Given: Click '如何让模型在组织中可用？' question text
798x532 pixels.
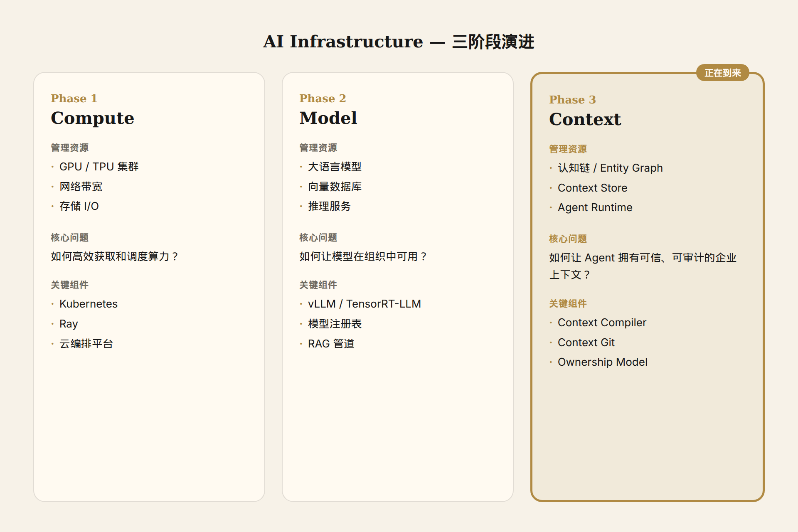Looking at the screenshot, I should pyautogui.click(x=363, y=256).
